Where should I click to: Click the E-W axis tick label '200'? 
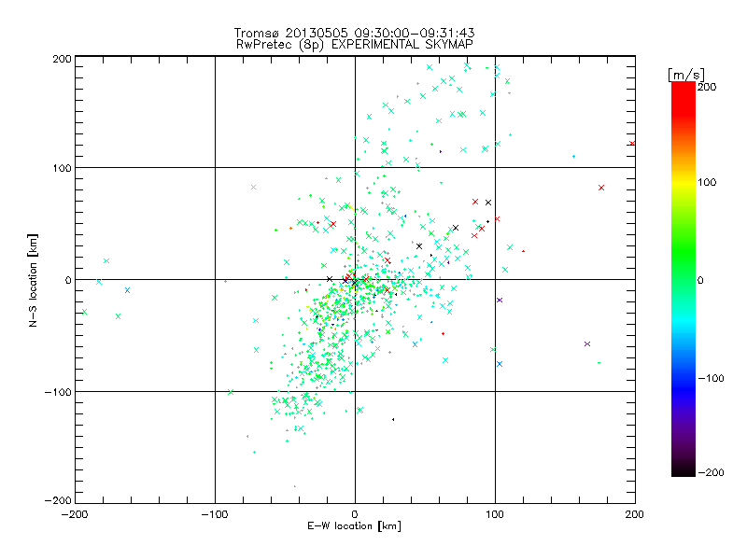point(635,514)
